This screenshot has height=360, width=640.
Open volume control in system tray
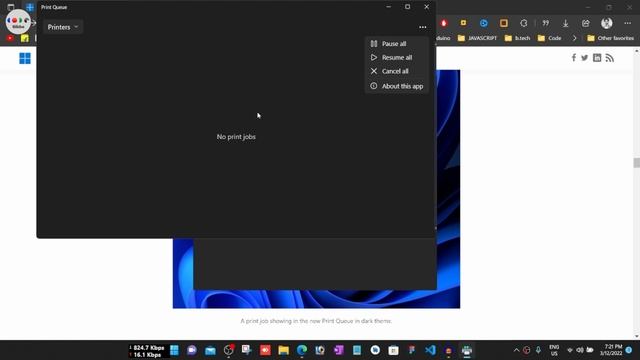tap(580, 350)
